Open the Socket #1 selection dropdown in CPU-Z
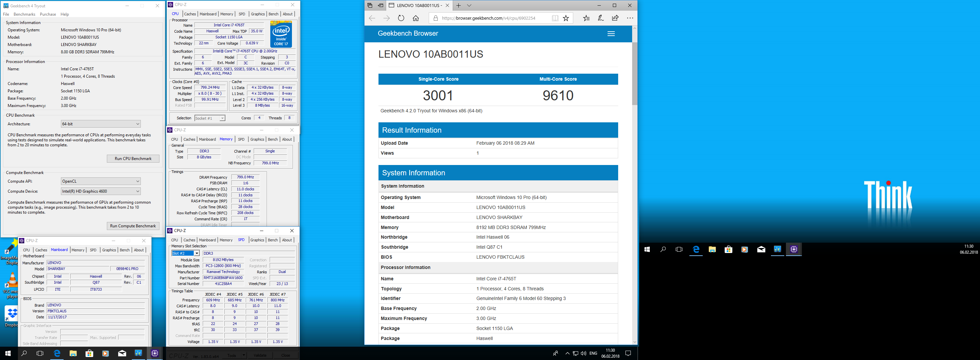The image size is (980, 360). coord(210,118)
